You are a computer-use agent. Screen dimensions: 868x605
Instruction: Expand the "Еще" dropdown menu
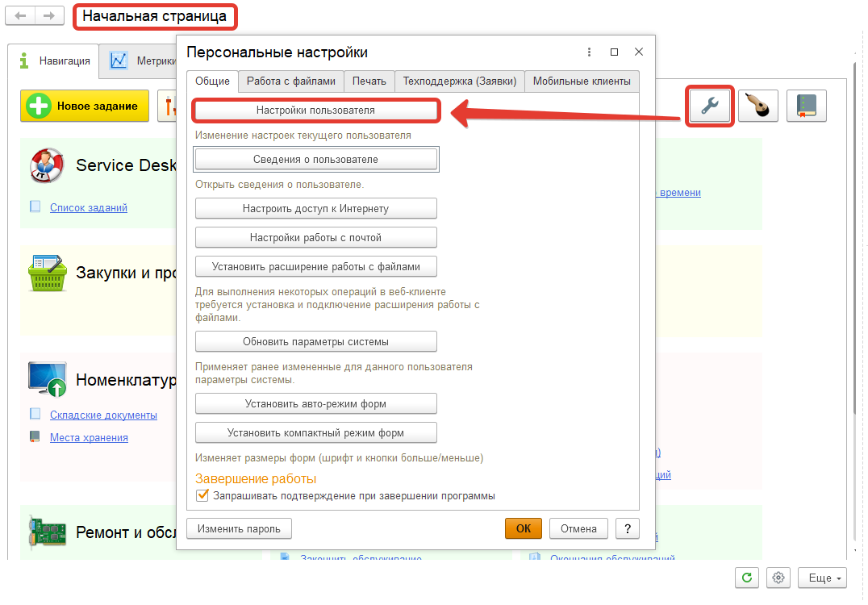coord(821,578)
